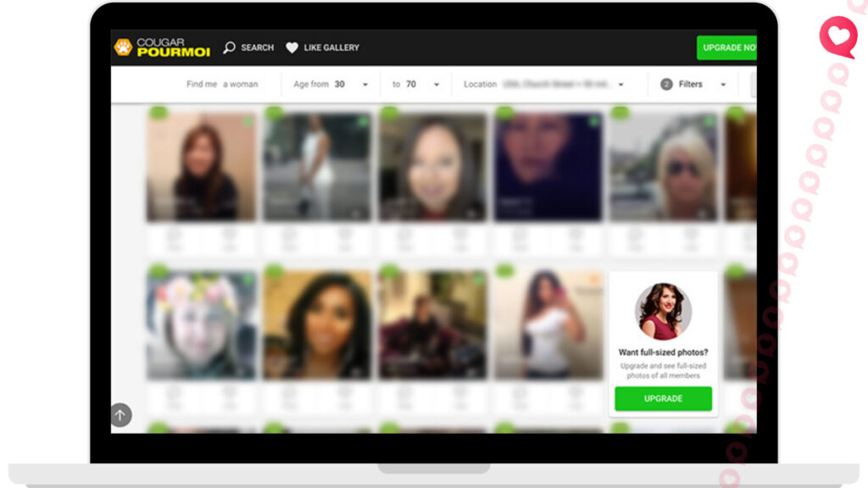Click the green badge on the first profile card
Viewport: 868px width, 488px height.
click(158, 113)
